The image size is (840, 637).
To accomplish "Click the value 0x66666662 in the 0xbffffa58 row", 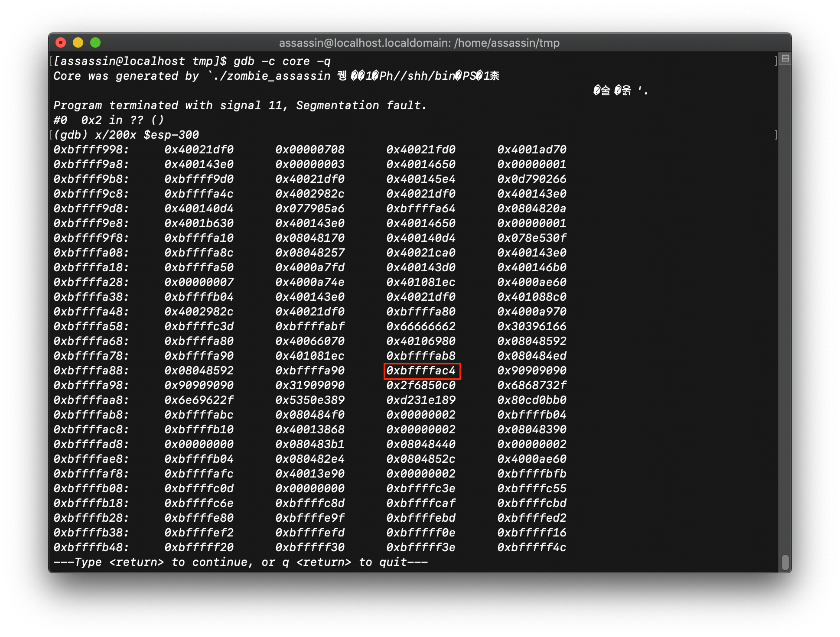I will coord(421,326).
